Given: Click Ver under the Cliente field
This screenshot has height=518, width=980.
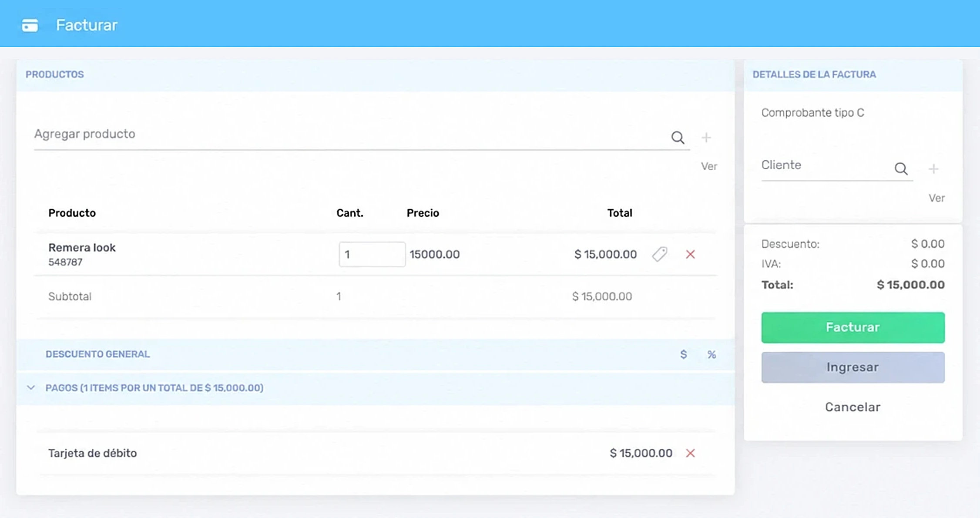Looking at the screenshot, I should coord(936,198).
